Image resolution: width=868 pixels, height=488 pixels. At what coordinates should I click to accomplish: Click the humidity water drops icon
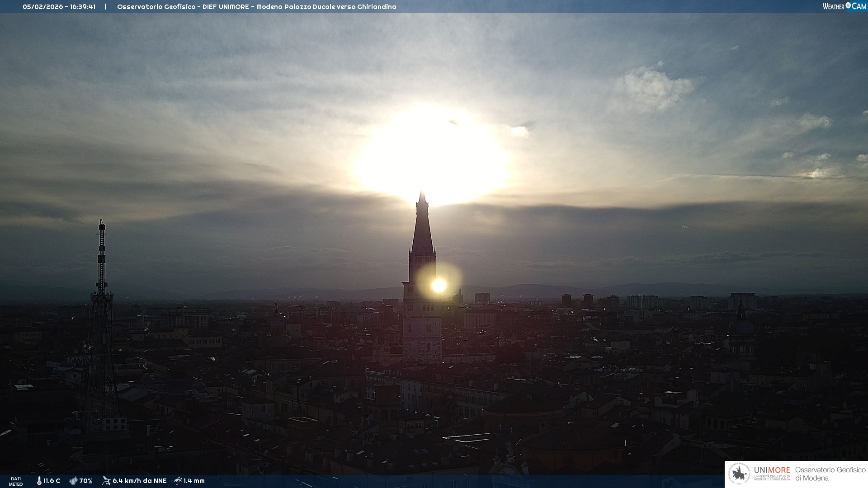(x=73, y=481)
